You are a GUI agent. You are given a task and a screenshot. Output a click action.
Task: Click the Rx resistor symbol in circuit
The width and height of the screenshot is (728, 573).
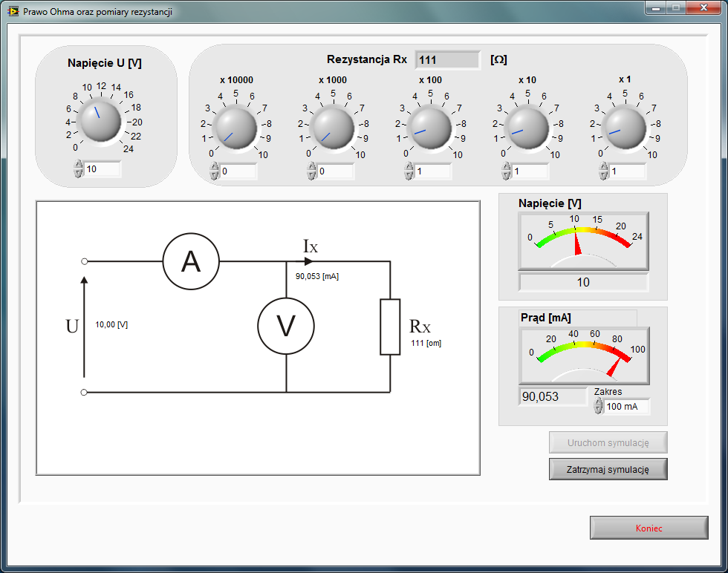pyautogui.click(x=390, y=327)
